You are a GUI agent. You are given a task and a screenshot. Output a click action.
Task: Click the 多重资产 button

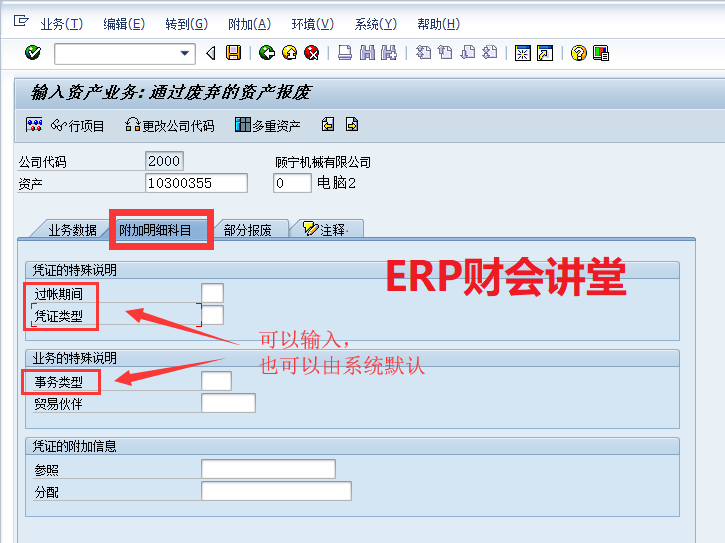(267, 125)
